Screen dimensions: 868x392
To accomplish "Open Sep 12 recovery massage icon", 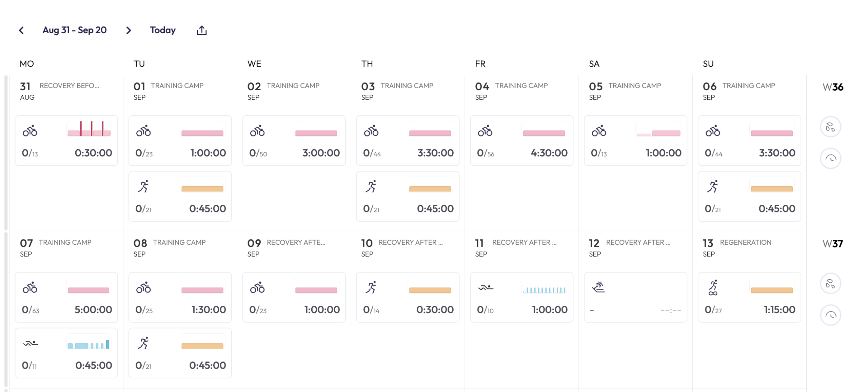I will [x=598, y=287].
